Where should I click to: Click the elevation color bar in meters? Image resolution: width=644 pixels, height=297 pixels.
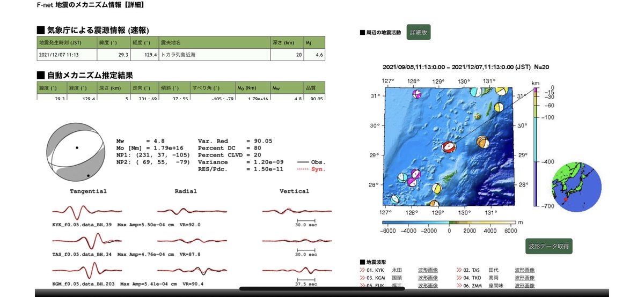click(x=449, y=222)
